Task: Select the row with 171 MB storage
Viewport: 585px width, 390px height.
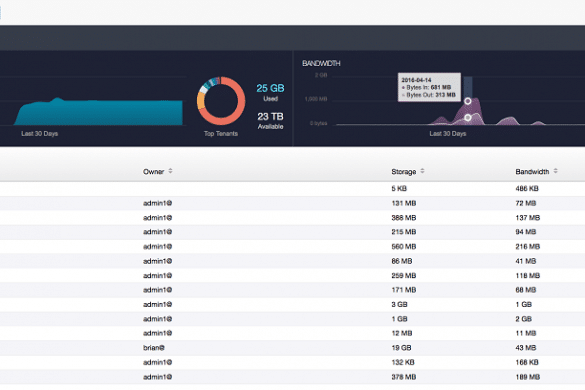Action: (292, 290)
